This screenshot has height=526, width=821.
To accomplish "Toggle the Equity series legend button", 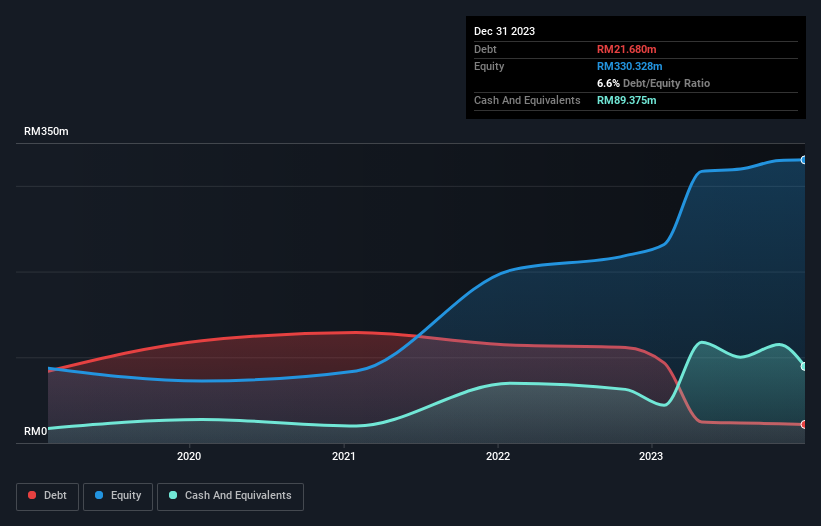I will [118, 496].
